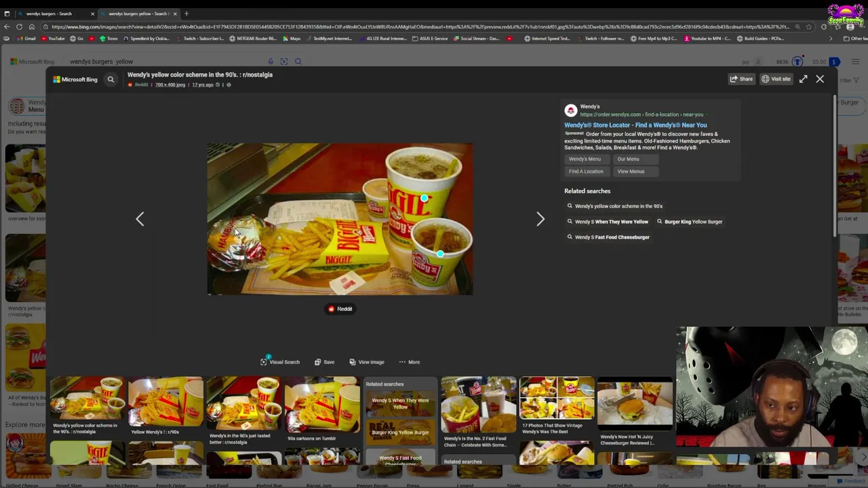The width and height of the screenshot is (868, 488).
Task: Search related: Wendy S Fast Food Cheeseburger
Action: [x=609, y=237]
